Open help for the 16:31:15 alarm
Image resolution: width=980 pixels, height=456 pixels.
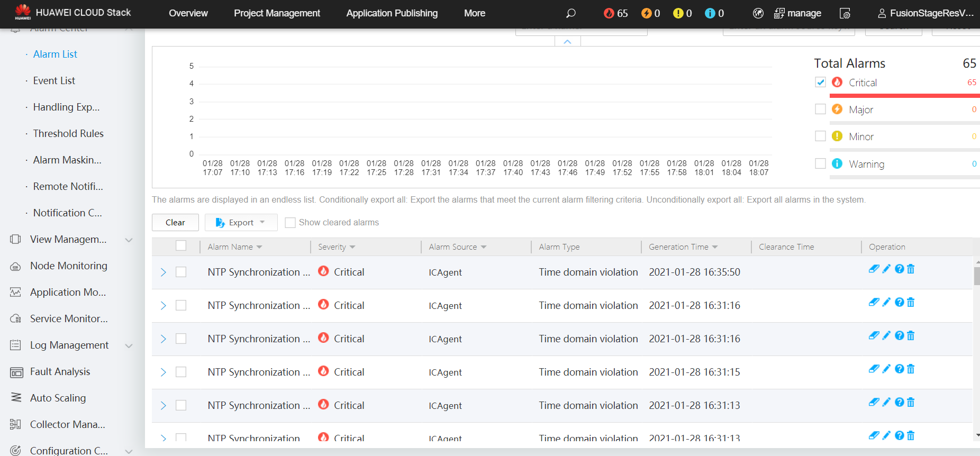899,369
